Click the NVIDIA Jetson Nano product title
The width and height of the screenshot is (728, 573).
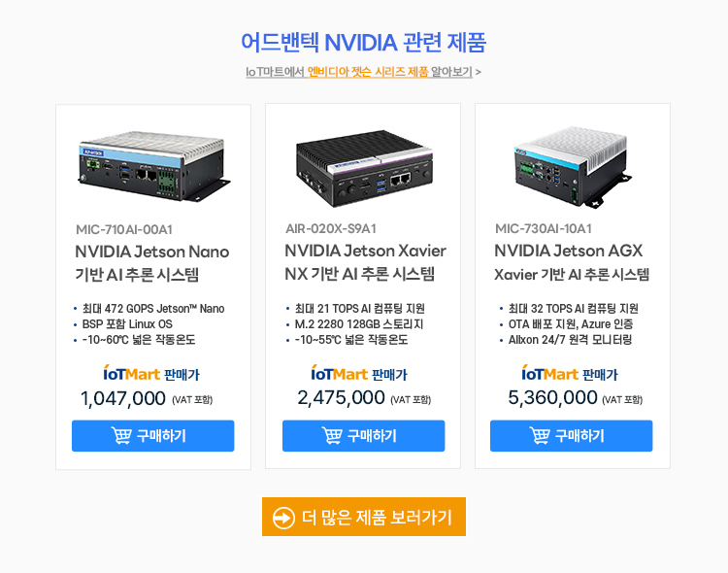tap(152, 263)
